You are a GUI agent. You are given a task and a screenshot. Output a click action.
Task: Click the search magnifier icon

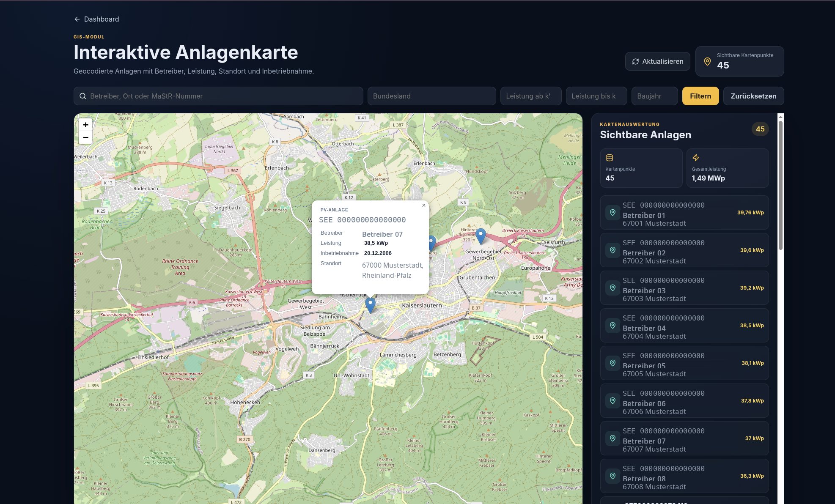click(x=83, y=96)
